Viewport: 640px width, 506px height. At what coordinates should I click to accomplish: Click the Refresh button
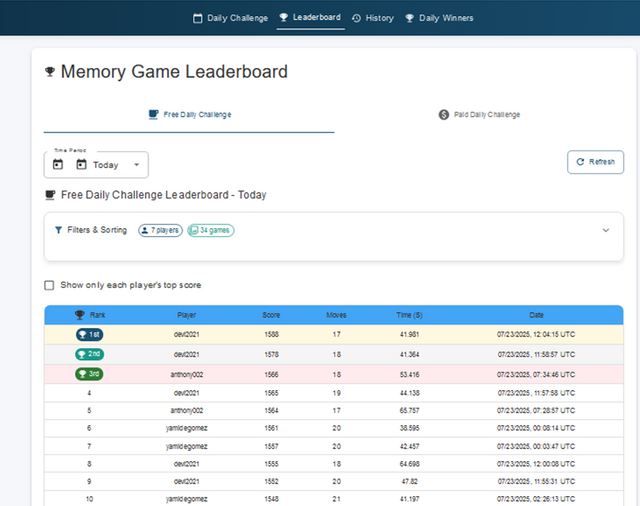click(x=595, y=162)
